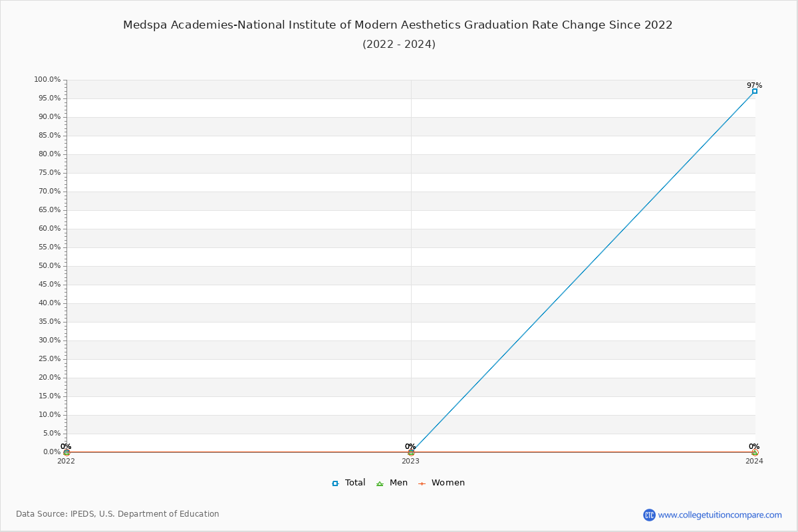Click the 0% label above 2023
This screenshot has width=798, height=532.
[x=410, y=446]
